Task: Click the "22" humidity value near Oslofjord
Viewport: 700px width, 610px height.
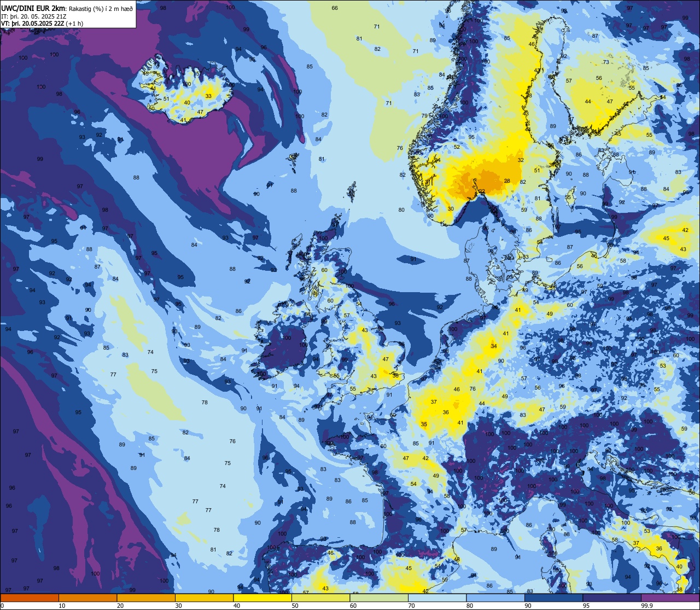Action: click(482, 191)
